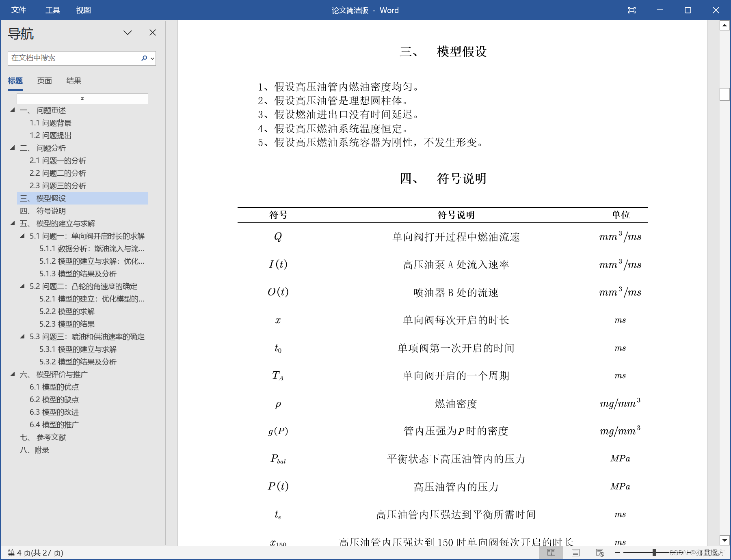Switch to Print Layout view icon

click(x=575, y=553)
